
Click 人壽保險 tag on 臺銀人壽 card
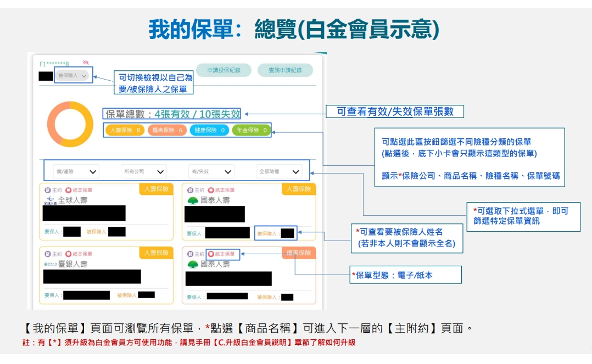coord(156,253)
